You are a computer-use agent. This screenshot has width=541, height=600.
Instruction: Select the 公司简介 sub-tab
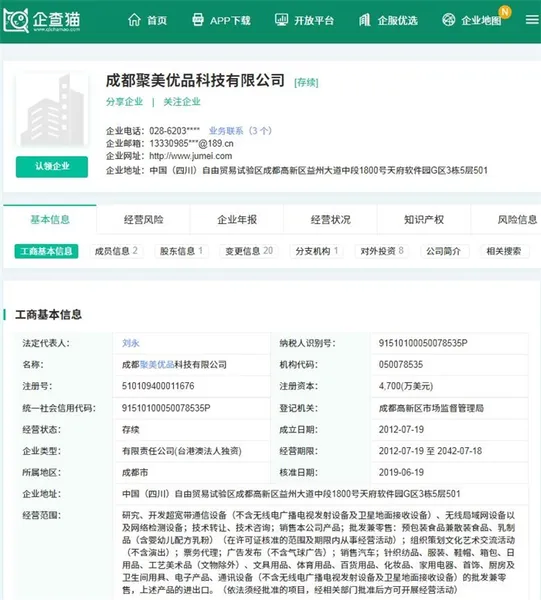[443, 251]
